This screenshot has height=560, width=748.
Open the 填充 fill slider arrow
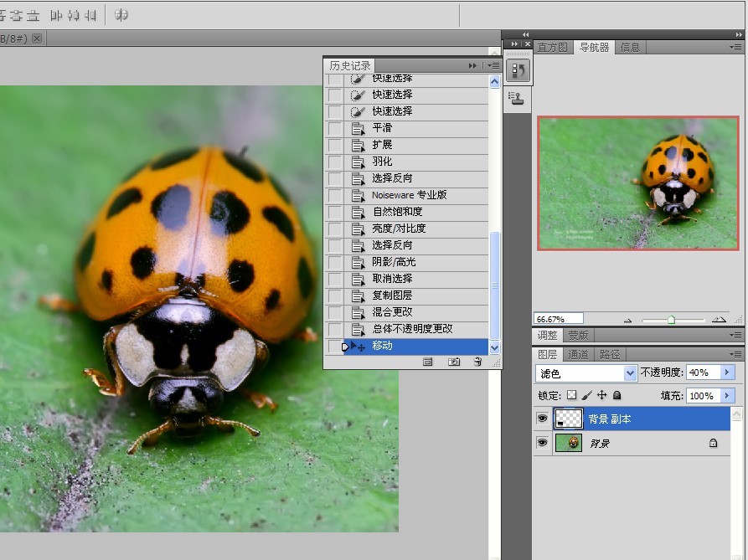point(726,395)
